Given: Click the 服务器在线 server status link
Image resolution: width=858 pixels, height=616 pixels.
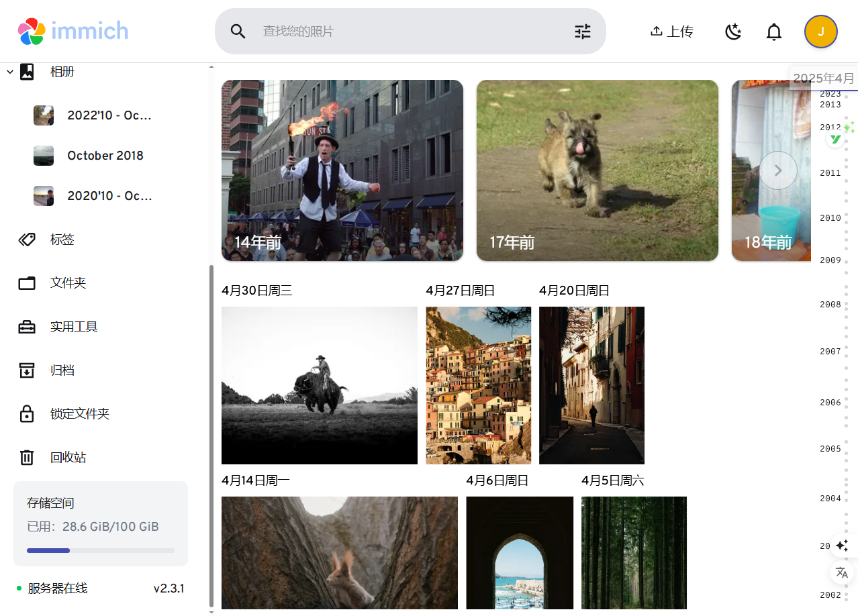Looking at the screenshot, I should (x=57, y=588).
